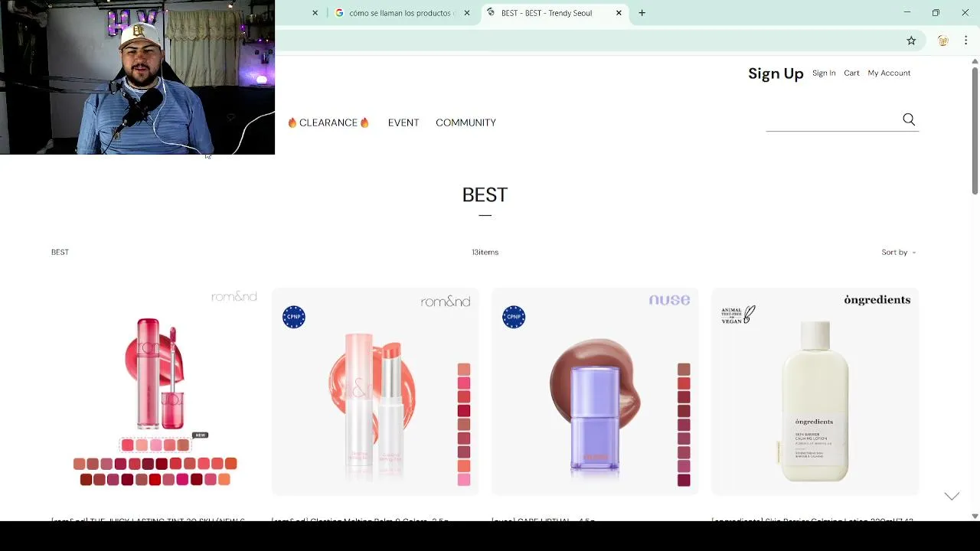Click the CPNP badge on the nuse card
The width and height of the screenshot is (980, 551).
[x=514, y=317]
